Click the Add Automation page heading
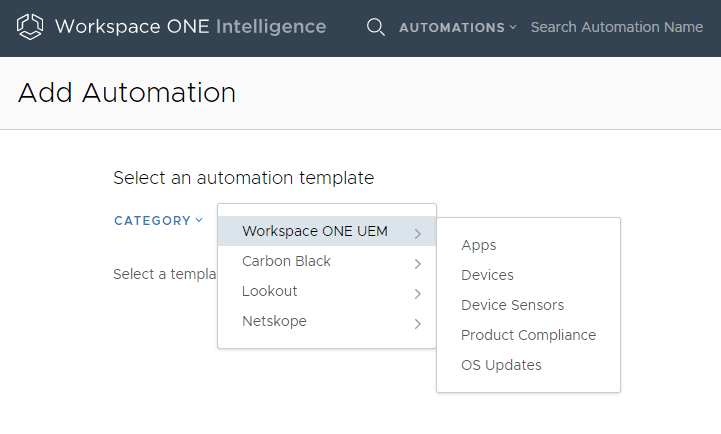The height and width of the screenshot is (434, 721). (x=127, y=92)
